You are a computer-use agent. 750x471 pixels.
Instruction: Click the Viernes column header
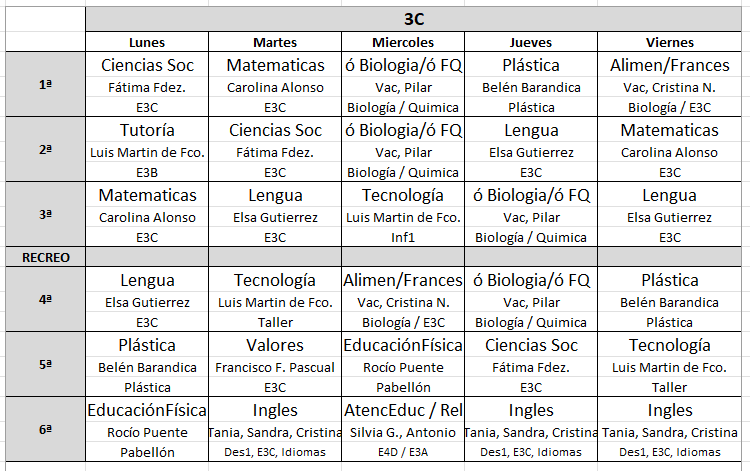(x=669, y=43)
